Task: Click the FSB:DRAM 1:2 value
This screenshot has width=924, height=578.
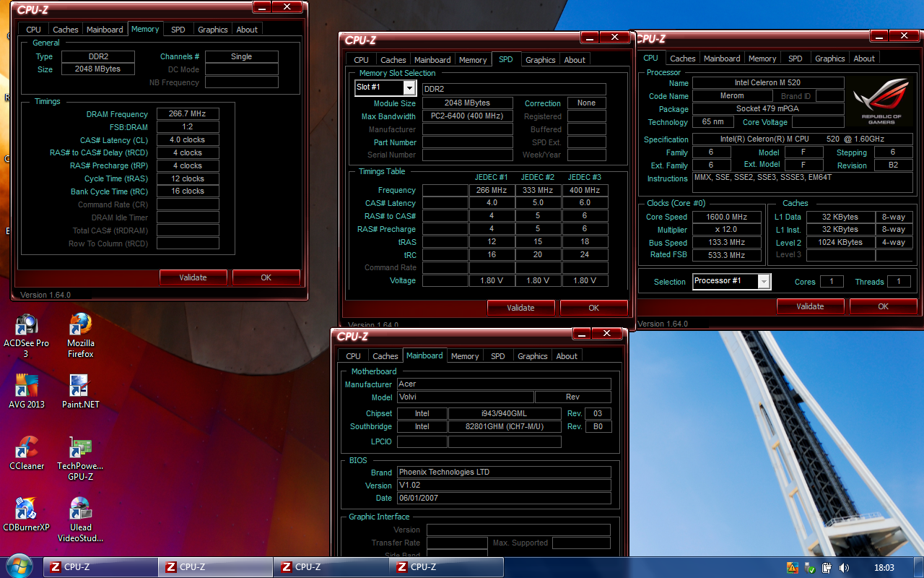Action: [188, 127]
